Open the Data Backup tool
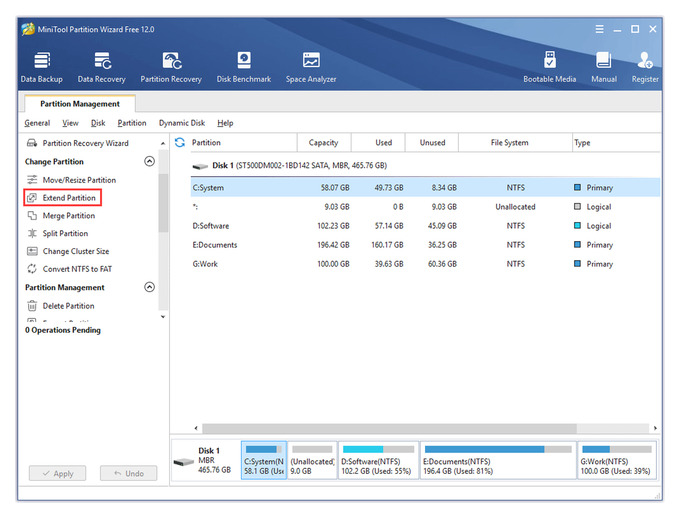This screenshot has height=518, width=680. pyautogui.click(x=42, y=67)
